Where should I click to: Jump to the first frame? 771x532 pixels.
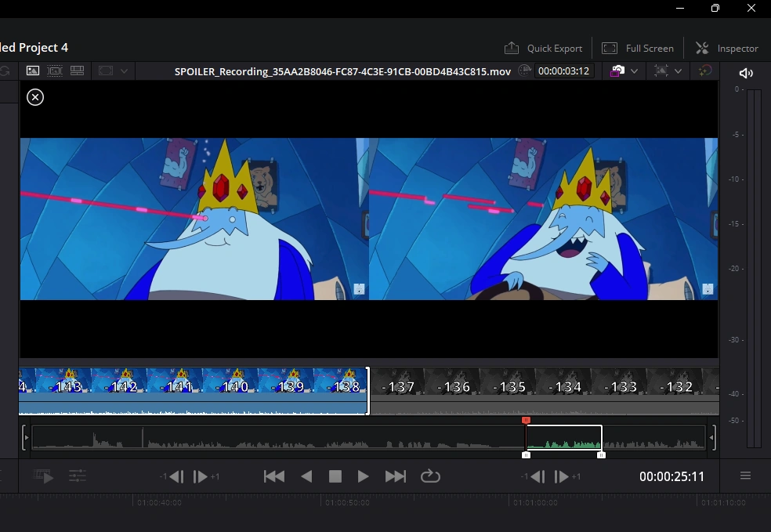[274, 476]
